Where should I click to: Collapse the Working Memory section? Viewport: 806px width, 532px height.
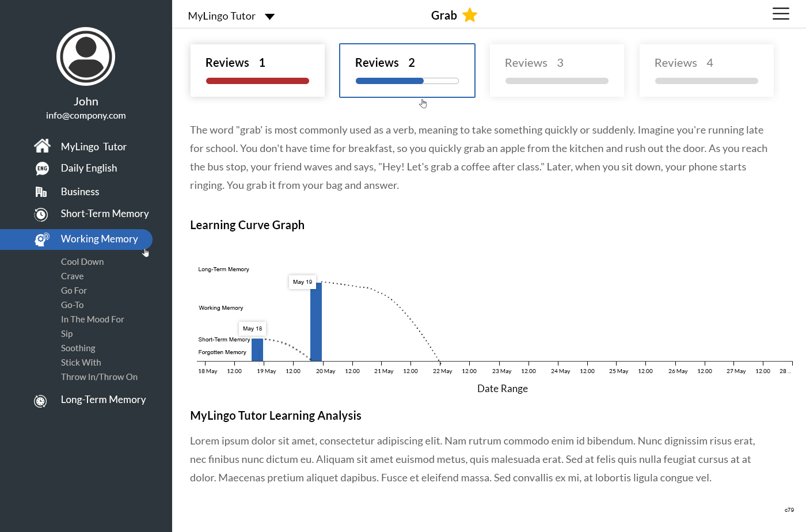click(x=76, y=239)
